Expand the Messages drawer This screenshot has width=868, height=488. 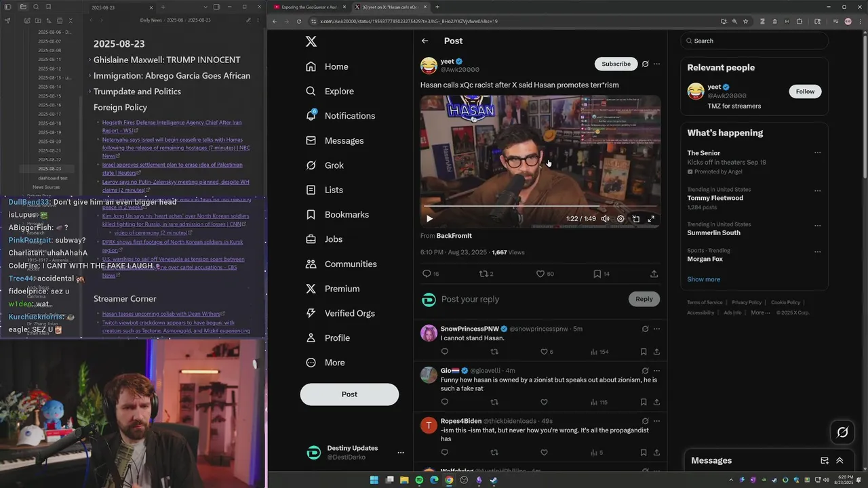(x=840, y=460)
